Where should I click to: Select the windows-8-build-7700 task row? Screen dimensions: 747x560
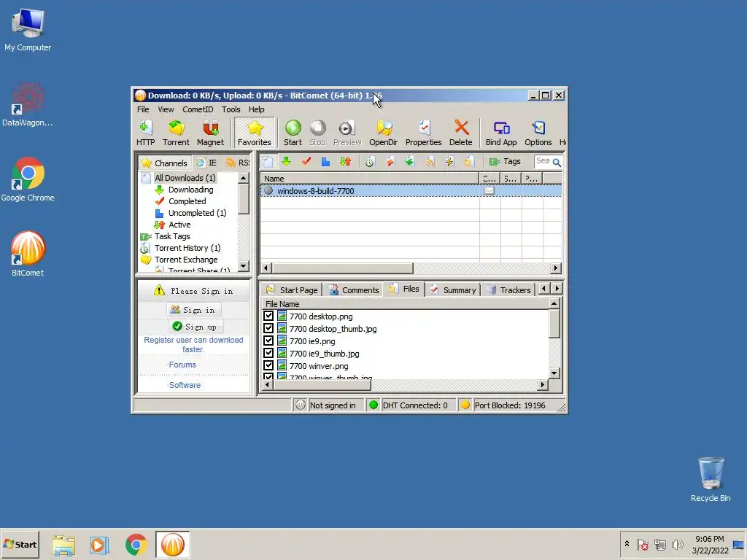411,191
